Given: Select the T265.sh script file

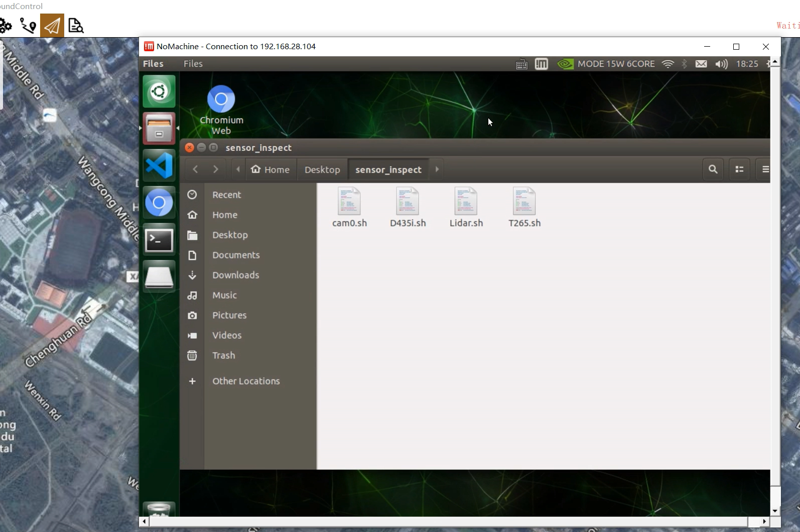Looking at the screenshot, I should (524, 207).
